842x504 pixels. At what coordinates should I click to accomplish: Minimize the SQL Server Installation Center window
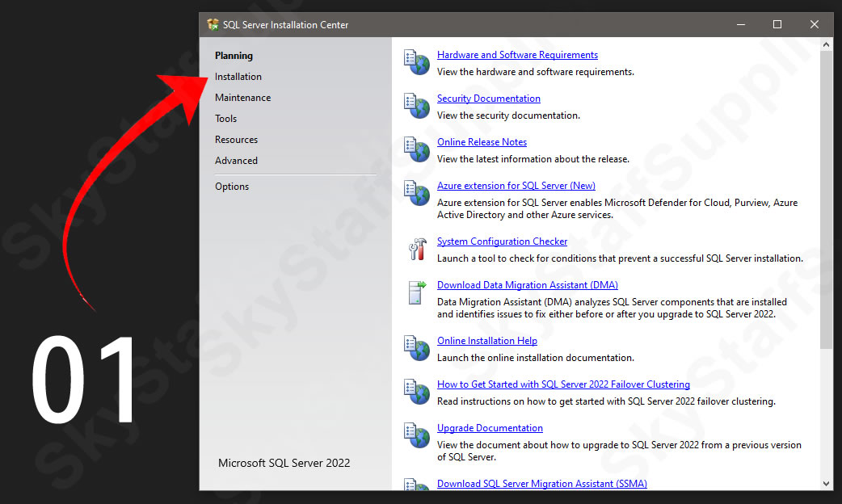tap(740, 25)
